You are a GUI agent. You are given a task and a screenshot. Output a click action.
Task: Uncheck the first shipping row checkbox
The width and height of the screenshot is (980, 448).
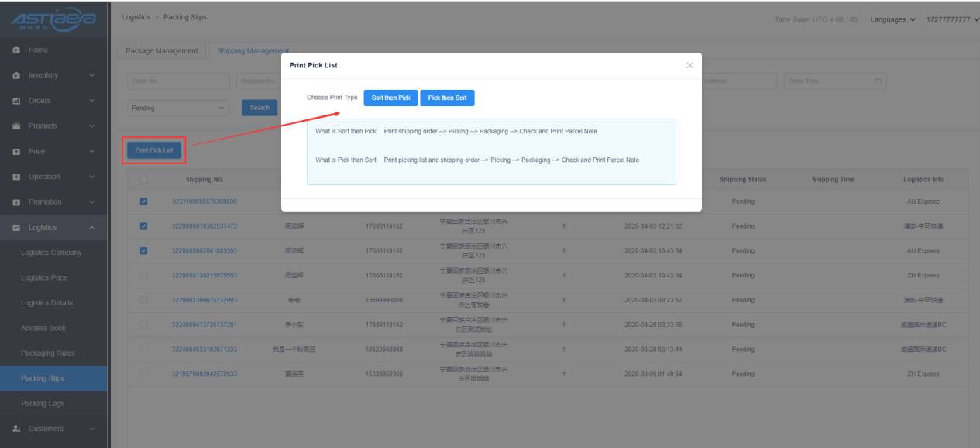tap(143, 202)
